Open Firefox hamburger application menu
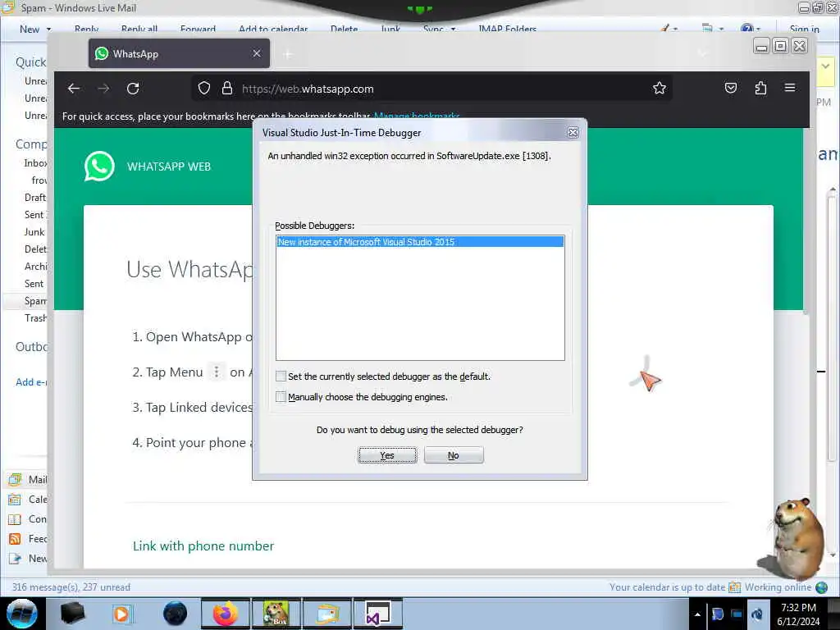The height and width of the screenshot is (630, 840). 790,87
